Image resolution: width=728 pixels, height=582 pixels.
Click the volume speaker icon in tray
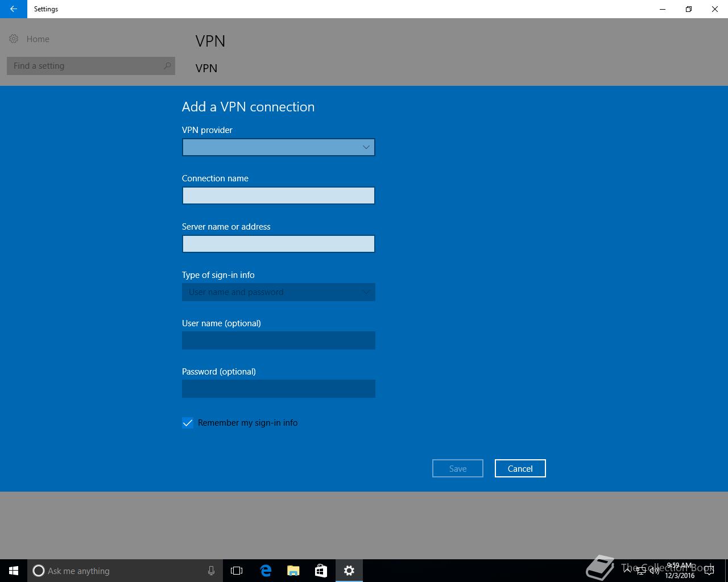pyautogui.click(x=654, y=570)
